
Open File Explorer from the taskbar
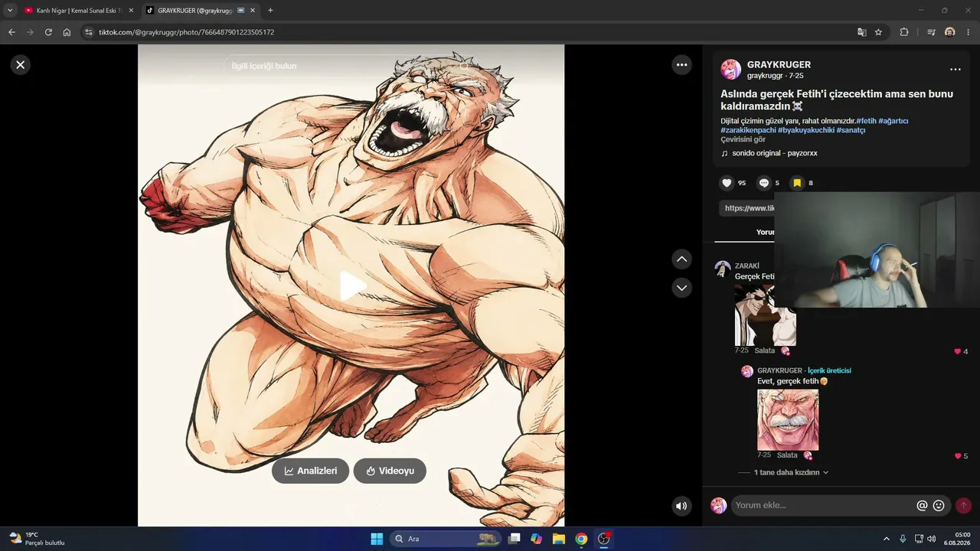[559, 539]
